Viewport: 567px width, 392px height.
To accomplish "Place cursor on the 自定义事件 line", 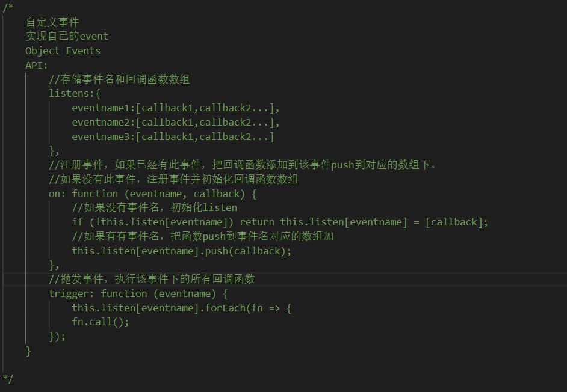I will (52, 22).
